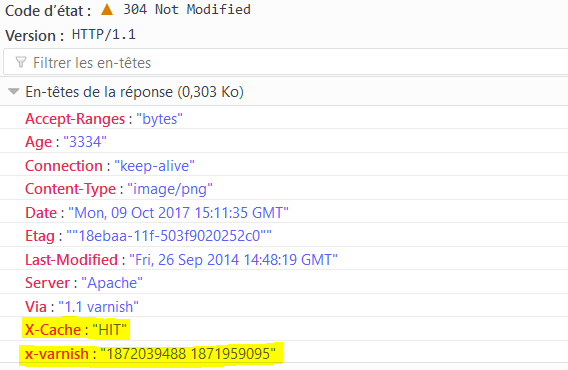Select the Etag header value

(169, 236)
